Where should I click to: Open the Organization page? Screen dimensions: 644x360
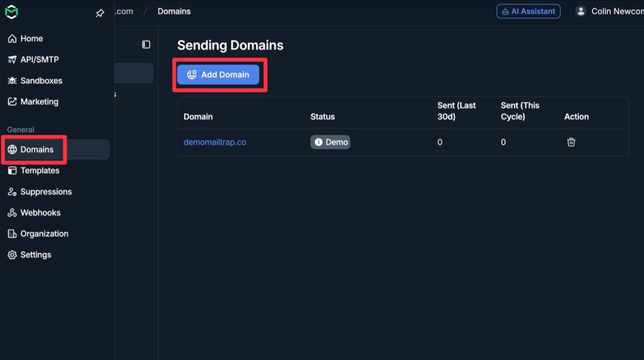pos(38,234)
